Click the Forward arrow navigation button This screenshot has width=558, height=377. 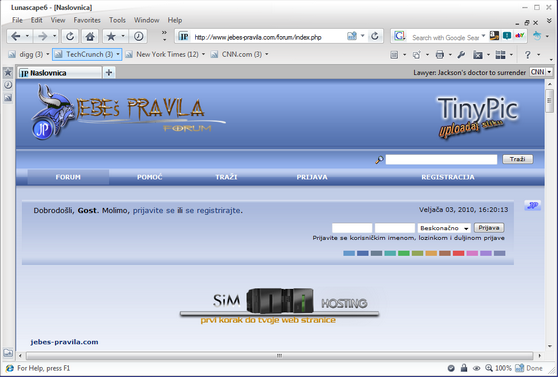pos(42,36)
